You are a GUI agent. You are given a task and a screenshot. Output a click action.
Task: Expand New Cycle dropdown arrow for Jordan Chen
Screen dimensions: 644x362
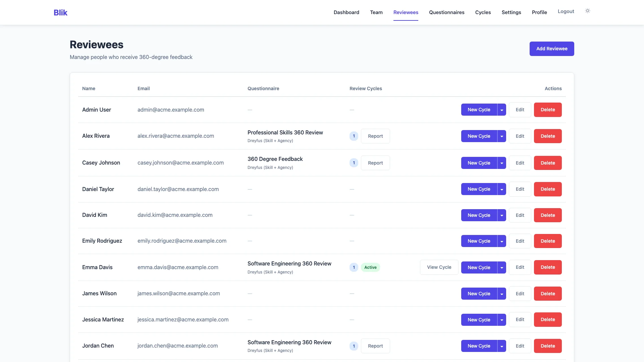pos(502,346)
